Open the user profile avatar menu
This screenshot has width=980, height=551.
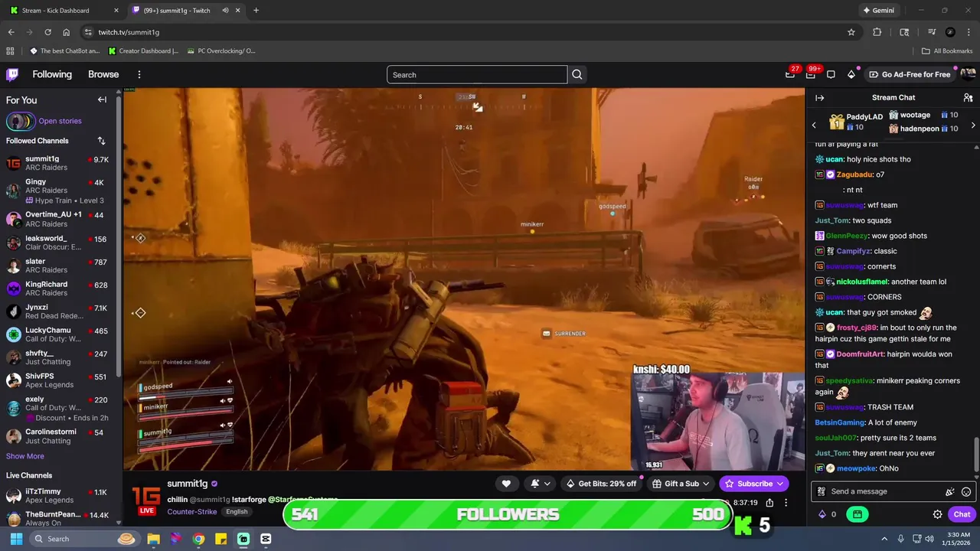pyautogui.click(x=968, y=74)
